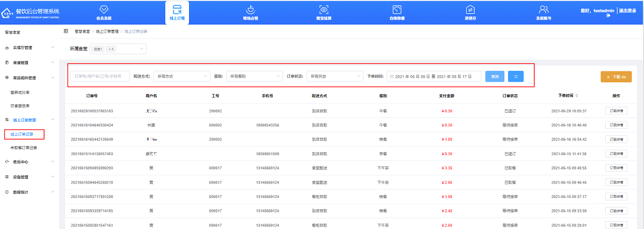Expand the 设备管理 chevron
Viewport: 644px width, 229px height.
pyautogui.click(x=52, y=177)
